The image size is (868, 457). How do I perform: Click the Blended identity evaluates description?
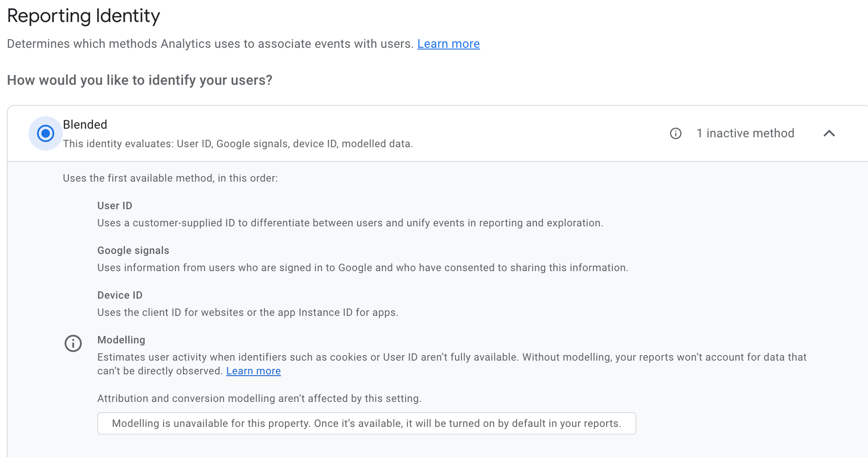[x=238, y=144]
